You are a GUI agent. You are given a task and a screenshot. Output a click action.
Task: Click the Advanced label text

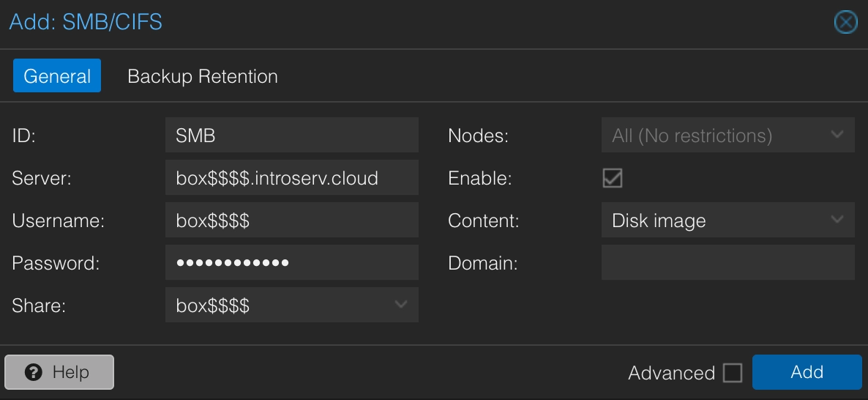tap(671, 373)
